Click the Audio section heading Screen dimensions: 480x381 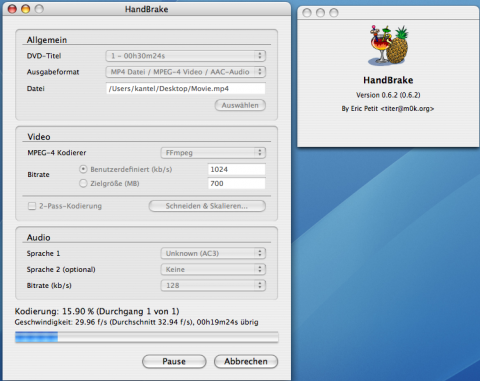tap(39, 238)
